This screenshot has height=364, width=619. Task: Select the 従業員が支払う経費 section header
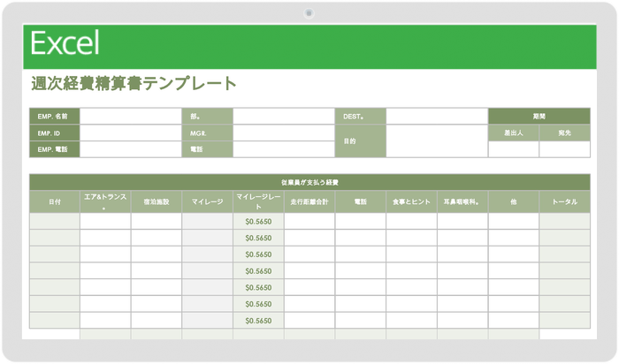(x=309, y=182)
